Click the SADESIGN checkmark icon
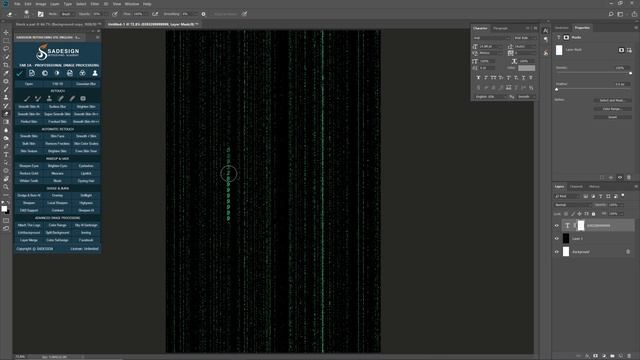The height and width of the screenshot is (360, 640). 19,73
